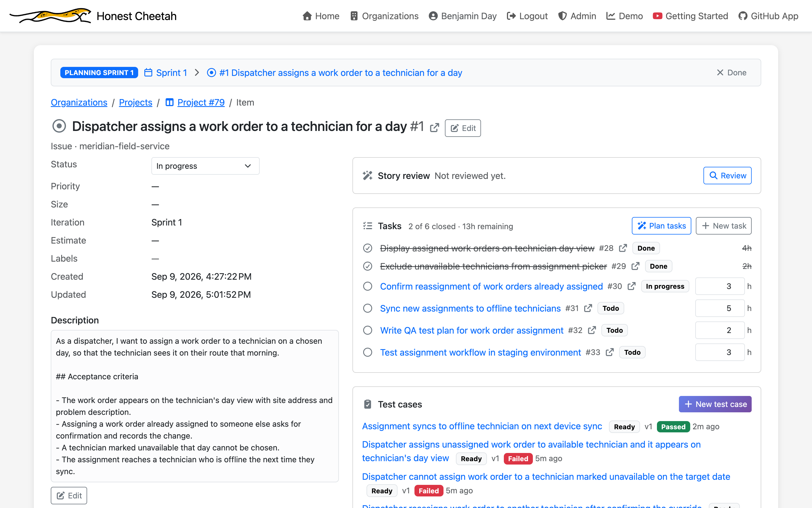Viewport: 812px width, 508px height.
Task: Click the Todo badge on task #31
Action: [610, 308]
